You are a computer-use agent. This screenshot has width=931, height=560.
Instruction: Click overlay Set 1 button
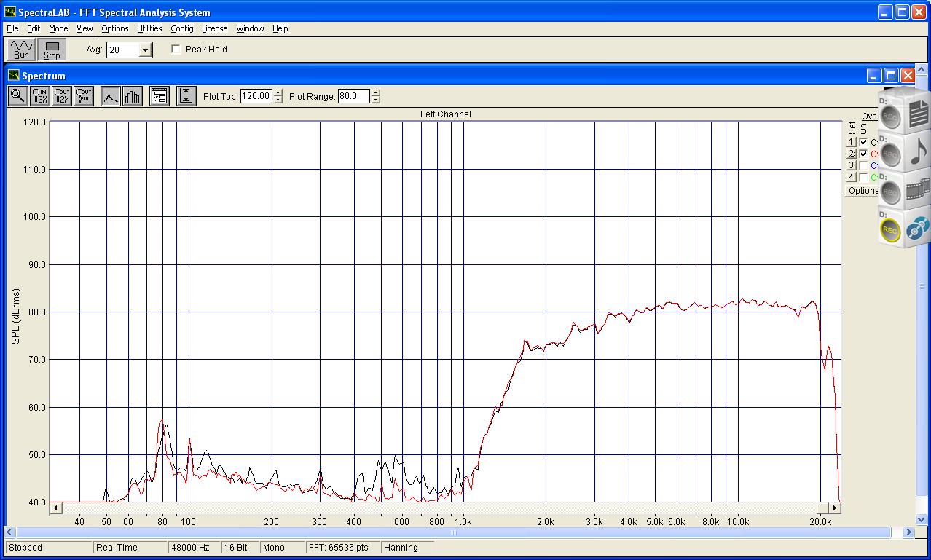click(x=851, y=143)
